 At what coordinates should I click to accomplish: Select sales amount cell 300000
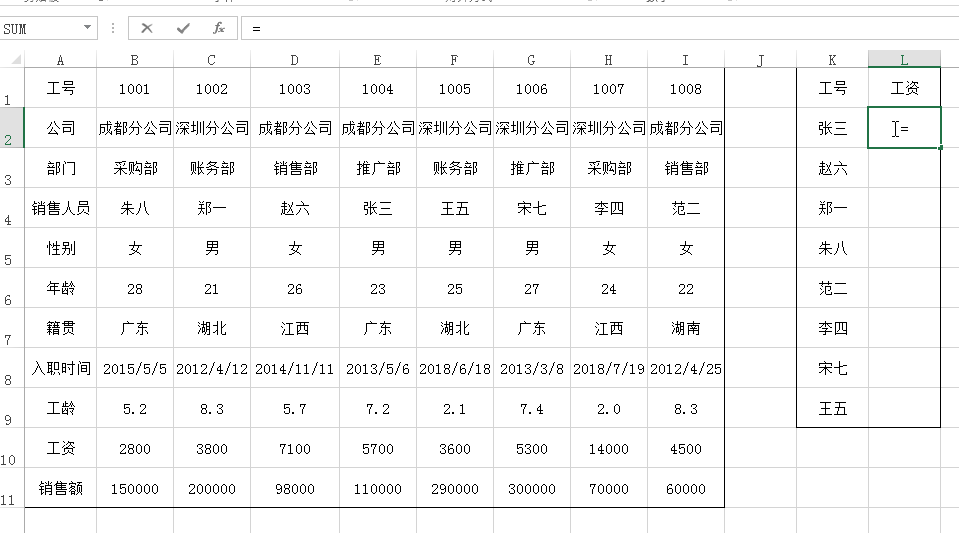531,488
